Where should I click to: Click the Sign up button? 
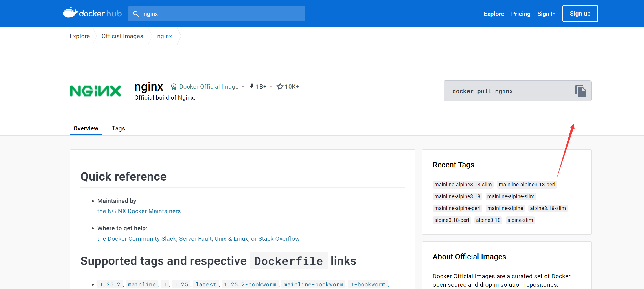coord(580,14)
